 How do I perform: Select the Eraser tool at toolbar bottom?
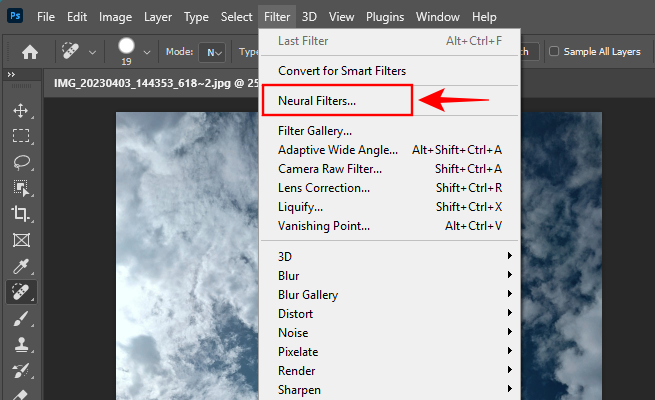pos(21,394)
